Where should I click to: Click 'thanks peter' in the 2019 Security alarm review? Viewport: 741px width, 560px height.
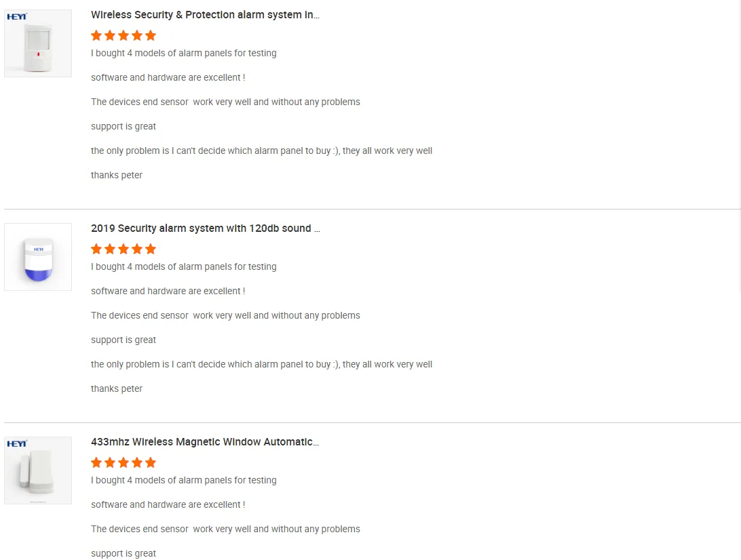(x=117, y=388)
